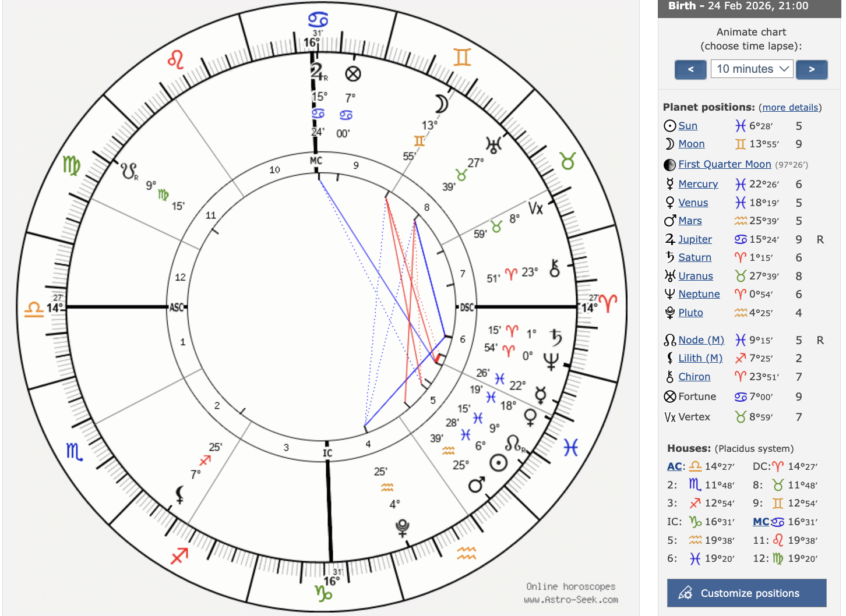Click the Pluto glyph on the chart wheel

click(402, 528)
